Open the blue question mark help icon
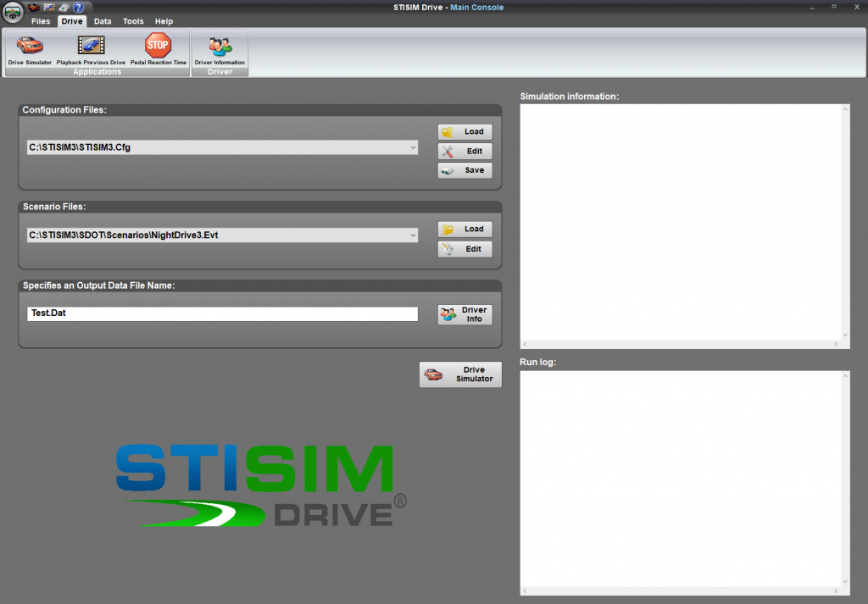868x604 pixels. click(x=79, y=7)
